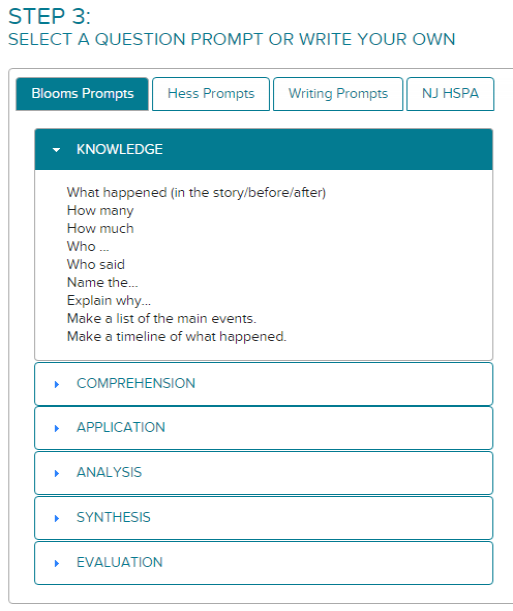Select the 'How many' prompt
Screen dimensions: 513x611
coord(100,211)
